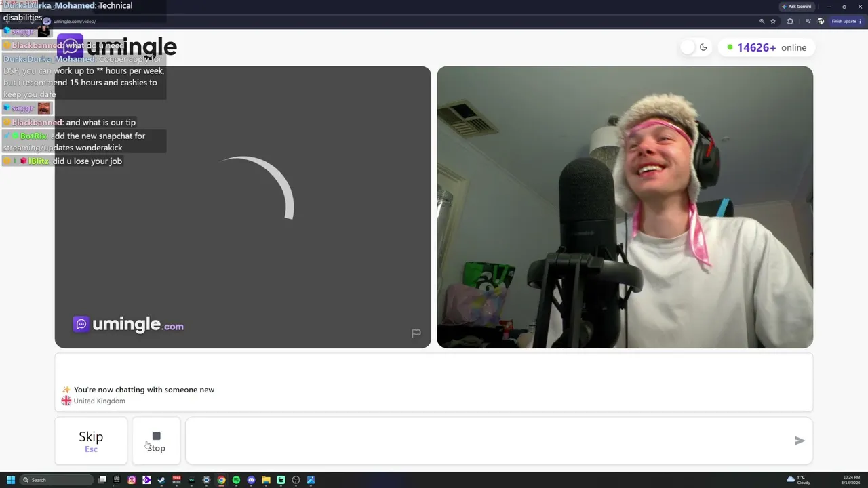Open Task View on the taskbar
Image resolution: width=868 pixels, height=488 pixels.
102,480
